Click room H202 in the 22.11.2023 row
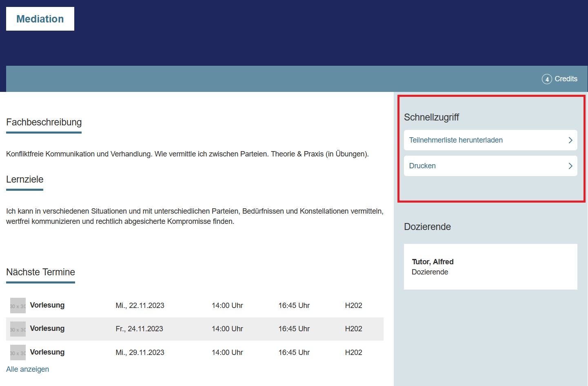This screenshot has width=588, height=386. [x=353, y=306]
